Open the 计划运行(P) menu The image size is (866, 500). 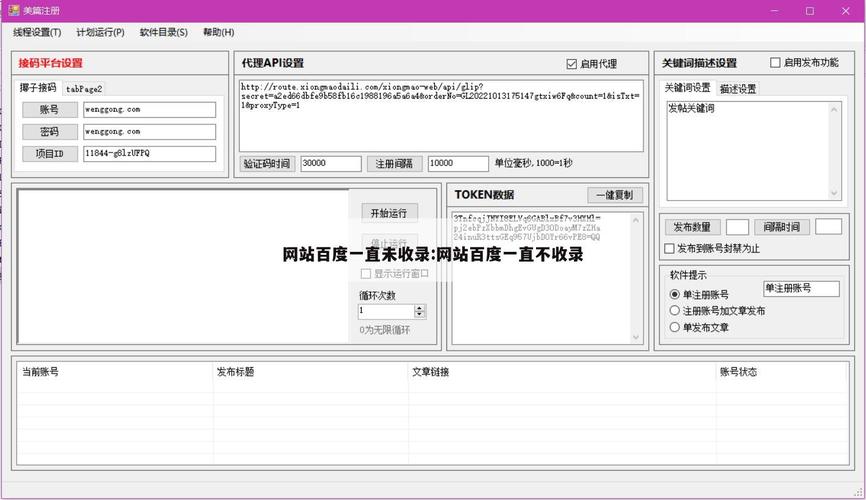100,32
